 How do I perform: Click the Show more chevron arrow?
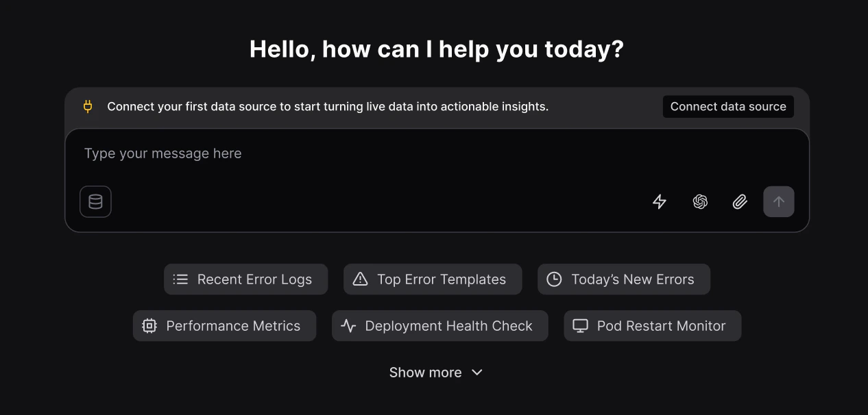tap(477, 373)
